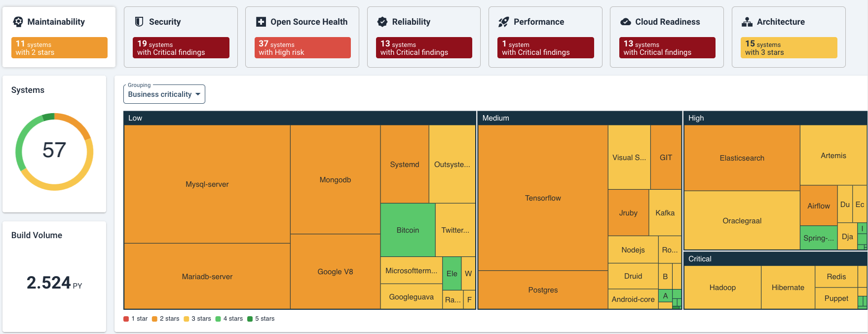Click the light green 4 stars legend swatch
868x334 pixels.
click(x=218, y=319)
